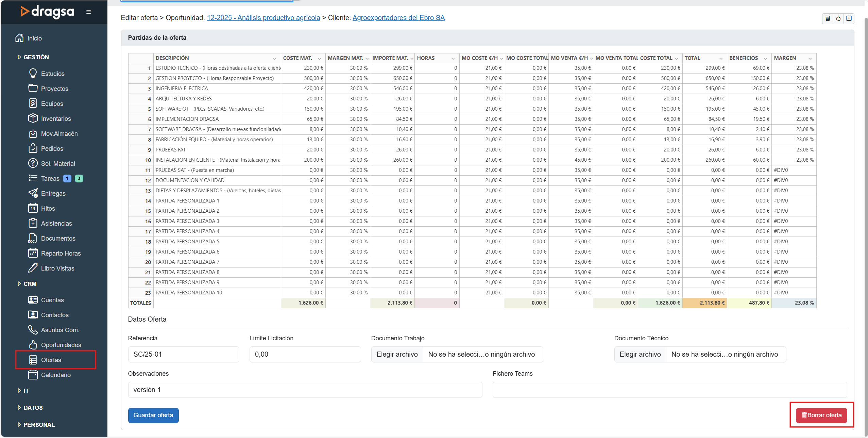
Task: Go to Inventarios box icon
Action: (33, 118)
